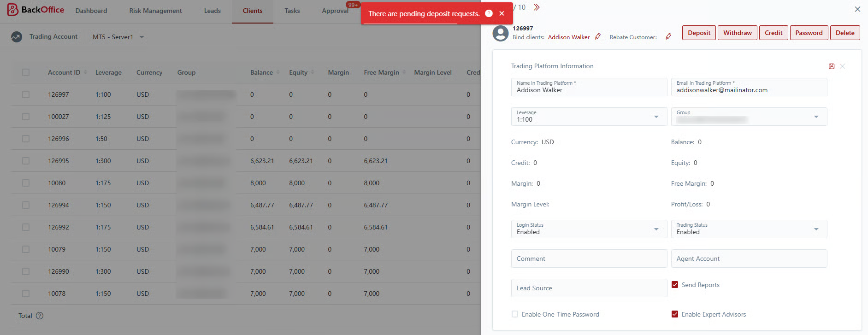The width and height of the screenshot is (868, 335).
Task: Cancel editing Trading Platform Information
Action: pyautogui.click(x=842, y=66)
